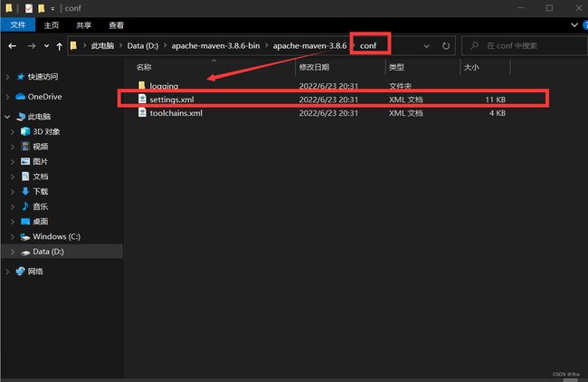Expand the 视频 tree node
This screenshot has height=382, width=588.
pyautogui.click(x=13, y=147)
